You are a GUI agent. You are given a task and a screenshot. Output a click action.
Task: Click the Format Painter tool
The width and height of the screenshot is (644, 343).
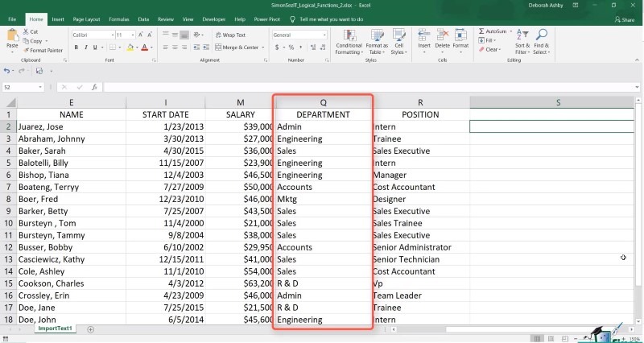(x=45, y=50)
